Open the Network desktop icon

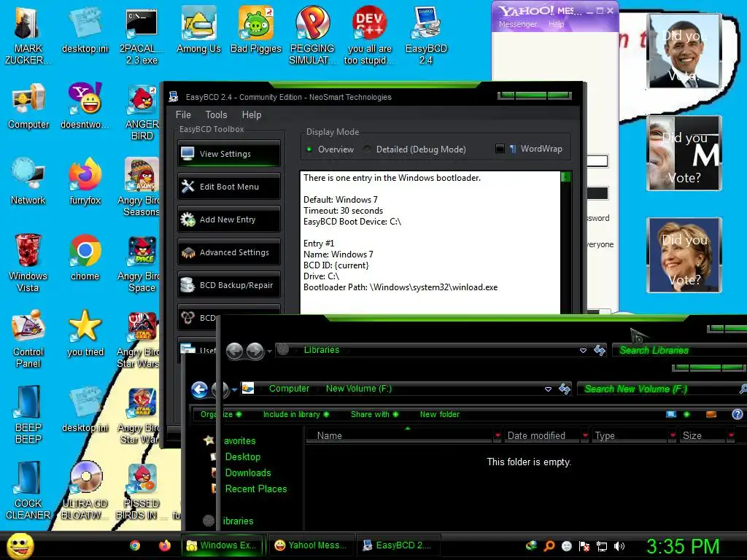pos(28,182)
